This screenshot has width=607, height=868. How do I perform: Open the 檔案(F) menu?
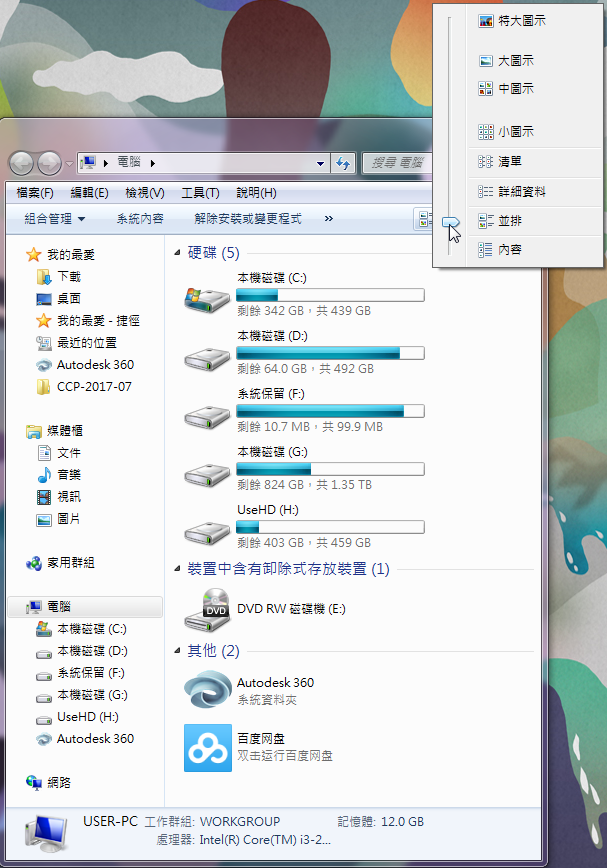click(35, 193)
